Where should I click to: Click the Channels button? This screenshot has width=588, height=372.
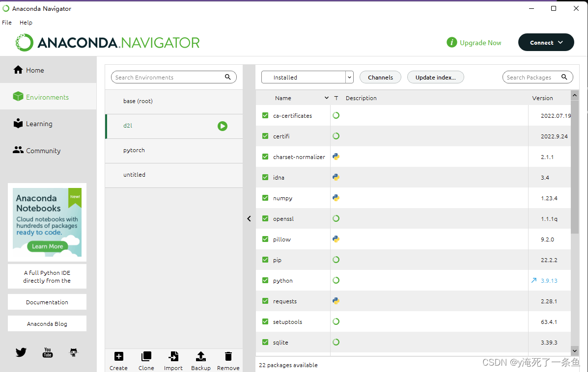point(380,77)
